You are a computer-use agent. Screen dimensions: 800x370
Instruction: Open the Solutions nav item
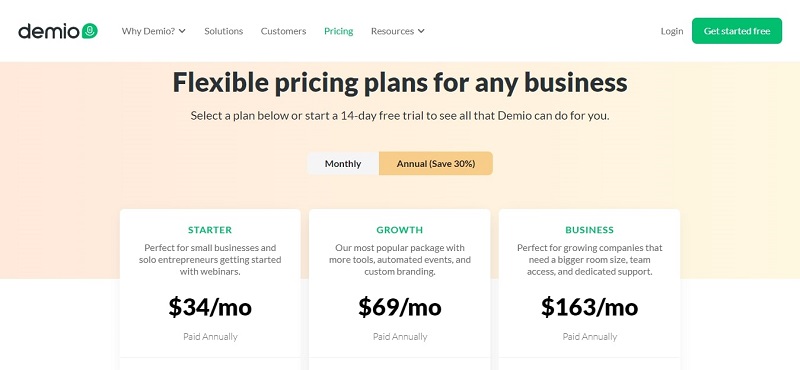[223, 31]
